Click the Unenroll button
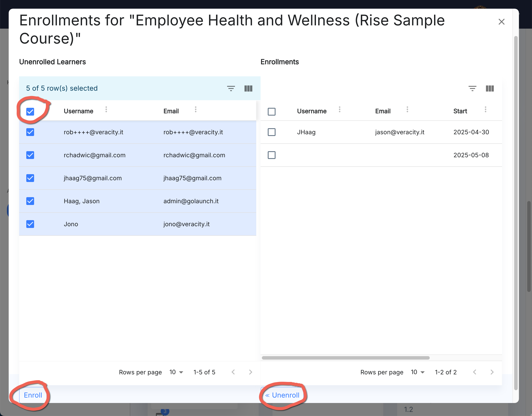Image resolution: width=532 pixels, height=416 pixels. click(282, 395)
